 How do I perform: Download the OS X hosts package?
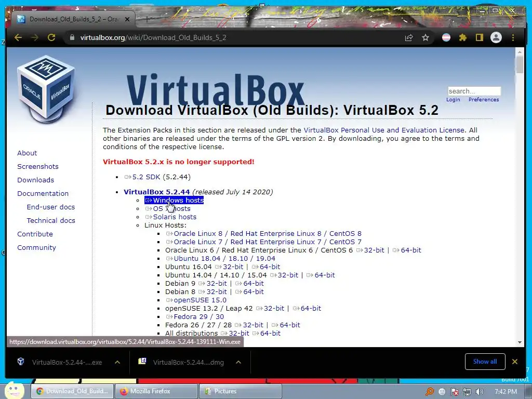pyautogui.click(x=168, y=209)
